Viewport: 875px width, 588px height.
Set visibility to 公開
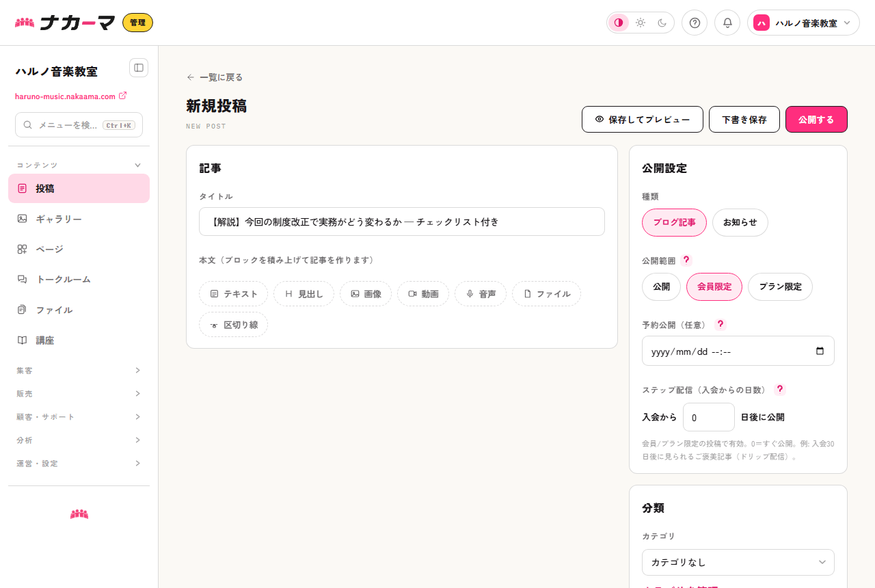[661, 286]
